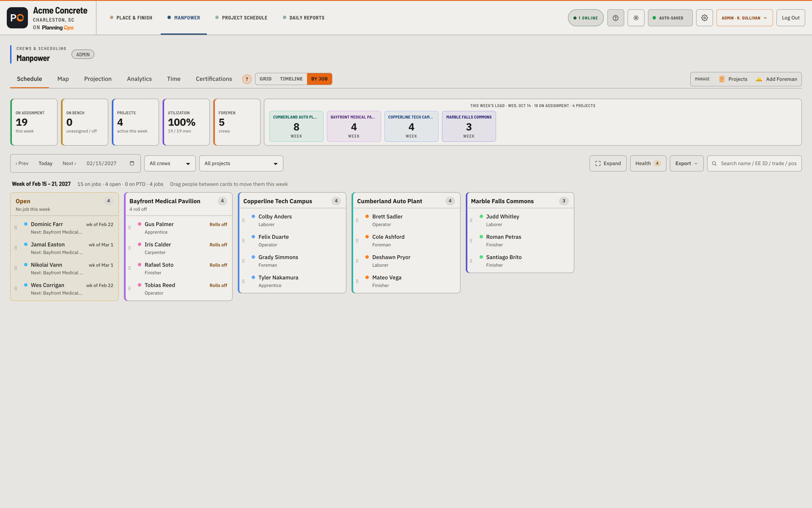Grab the drag handle beside Dominic Farr
The height and width of the screenshot is (508, 812).
click(x=15, y=228)
